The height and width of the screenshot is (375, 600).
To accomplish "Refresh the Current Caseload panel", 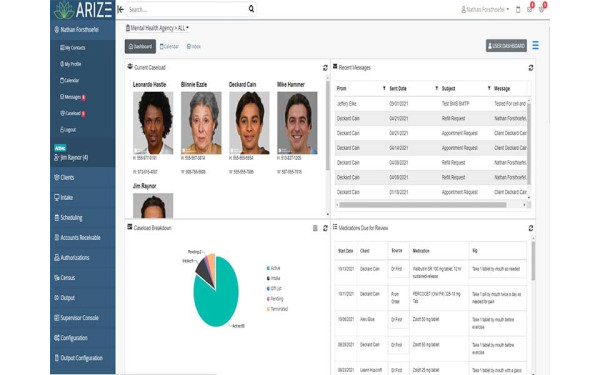I will (x=325, y=68).
